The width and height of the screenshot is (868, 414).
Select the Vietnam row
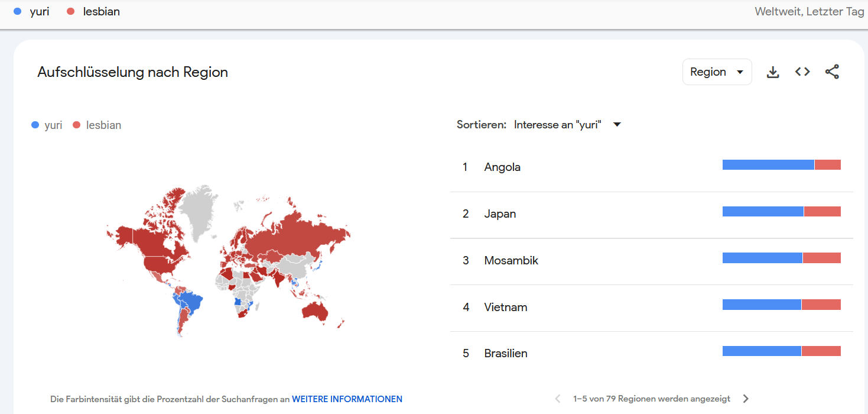point(652,308)
